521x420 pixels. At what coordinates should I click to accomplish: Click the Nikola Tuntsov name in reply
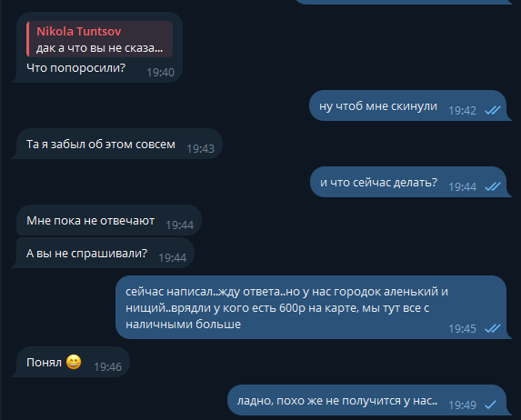tap(79, 31)
